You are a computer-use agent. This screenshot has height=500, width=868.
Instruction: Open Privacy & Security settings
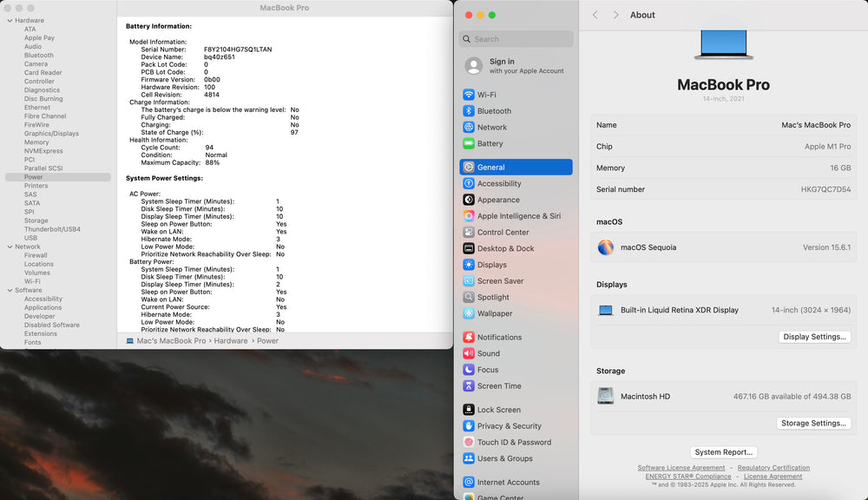click(509, 426)
